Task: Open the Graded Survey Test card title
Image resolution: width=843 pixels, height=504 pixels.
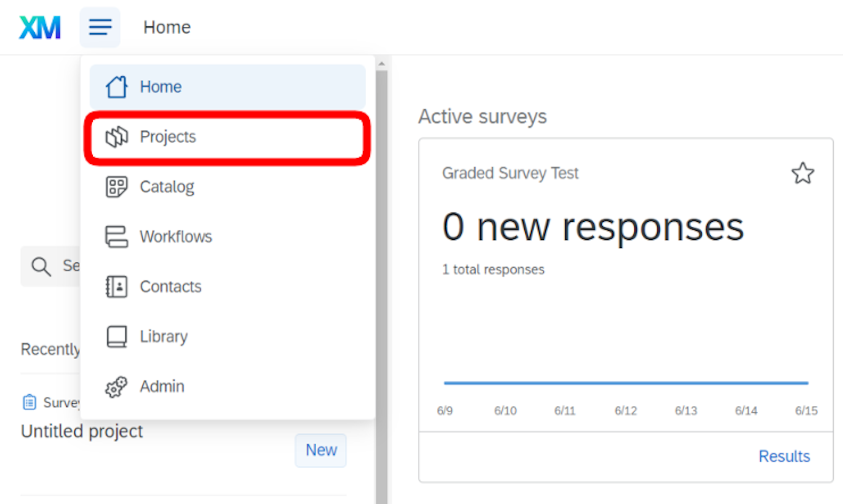Action: coord(509,173)
